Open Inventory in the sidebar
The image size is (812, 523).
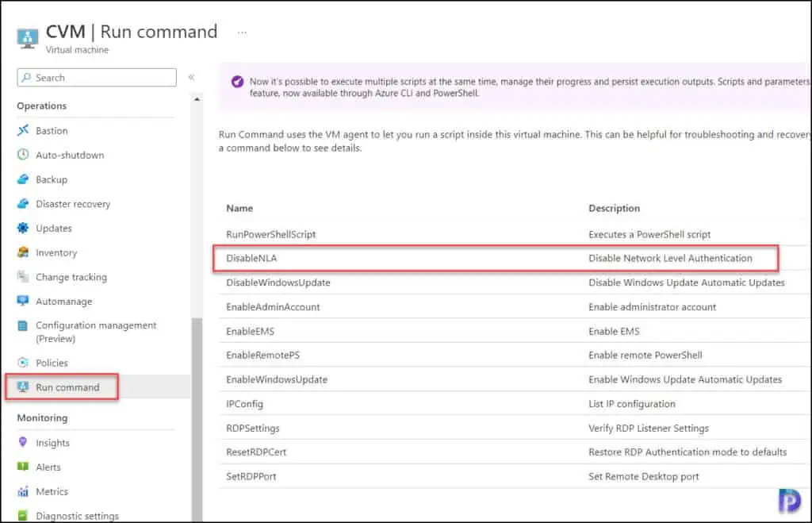[x=56, y=252]
